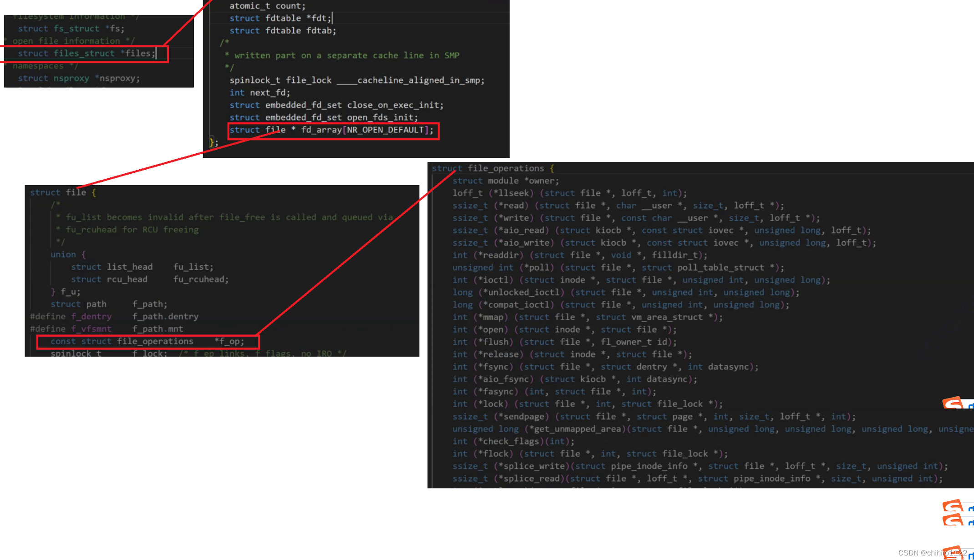This screenshot has height=560, width=974.
Task: Click the 'struct fdtable *fdt;' line
Action: (x=280, y=18)
